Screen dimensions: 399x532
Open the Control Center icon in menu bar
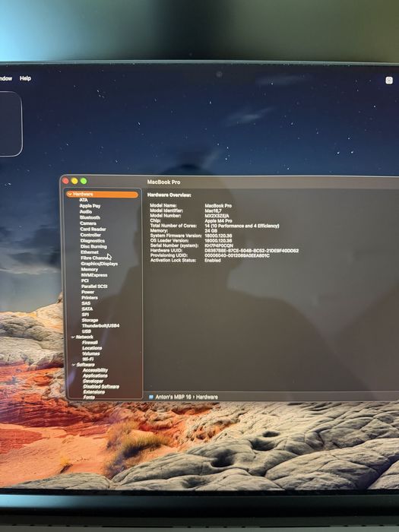click(x=389, y=81)
